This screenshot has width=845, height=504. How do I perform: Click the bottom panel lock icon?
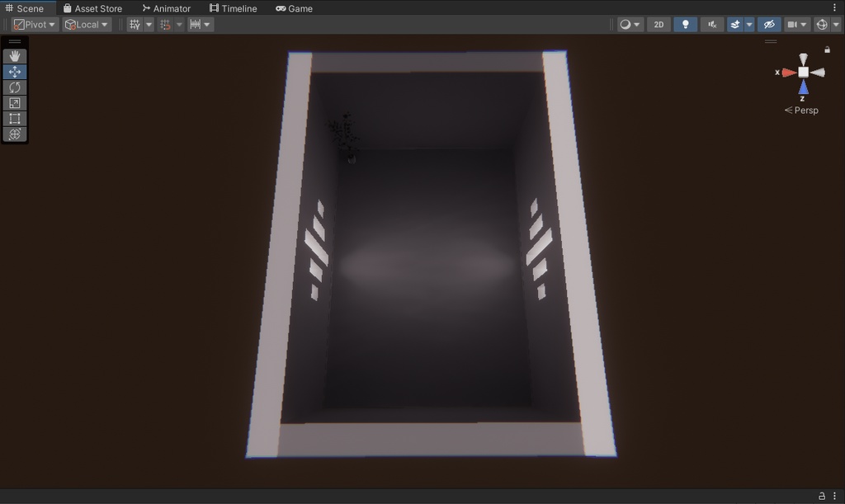(x=822, y=496)
